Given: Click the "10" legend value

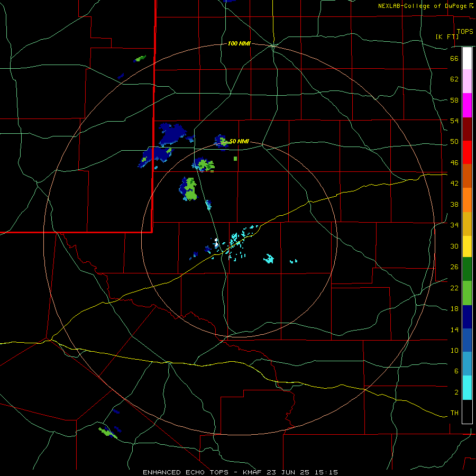Looking at the screenshot, I should pyautogui.click(x=454, y=350).
